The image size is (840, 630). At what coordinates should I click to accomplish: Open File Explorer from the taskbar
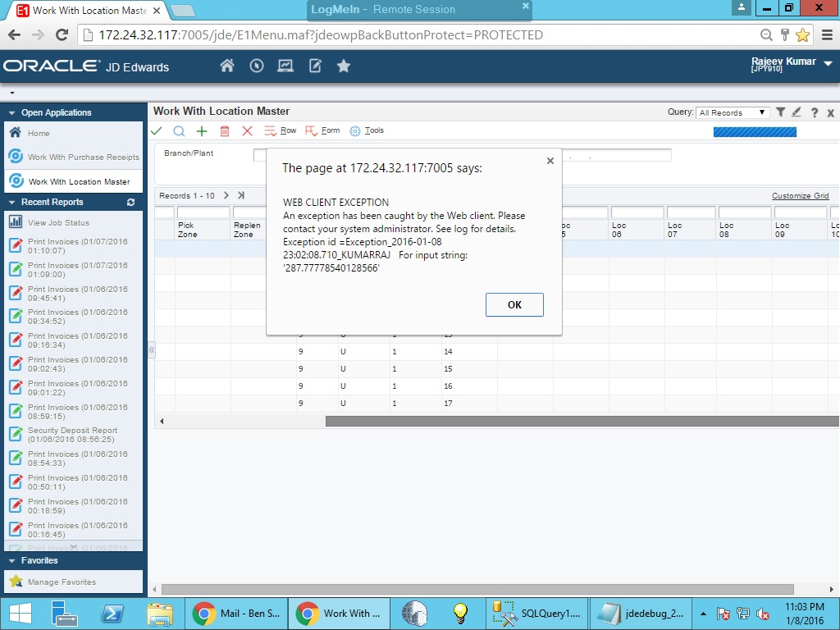(160, 614)
